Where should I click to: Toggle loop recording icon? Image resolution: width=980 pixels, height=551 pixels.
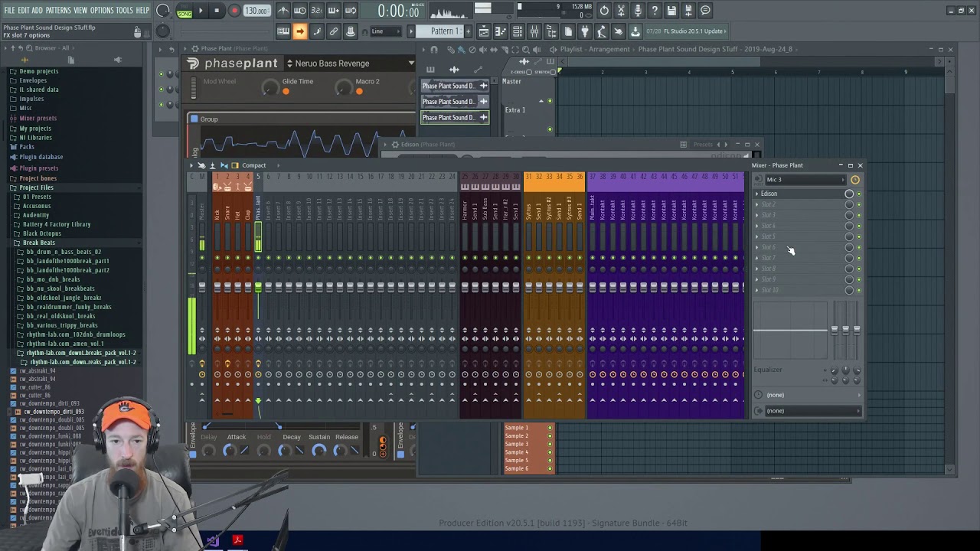coord(351,11)
